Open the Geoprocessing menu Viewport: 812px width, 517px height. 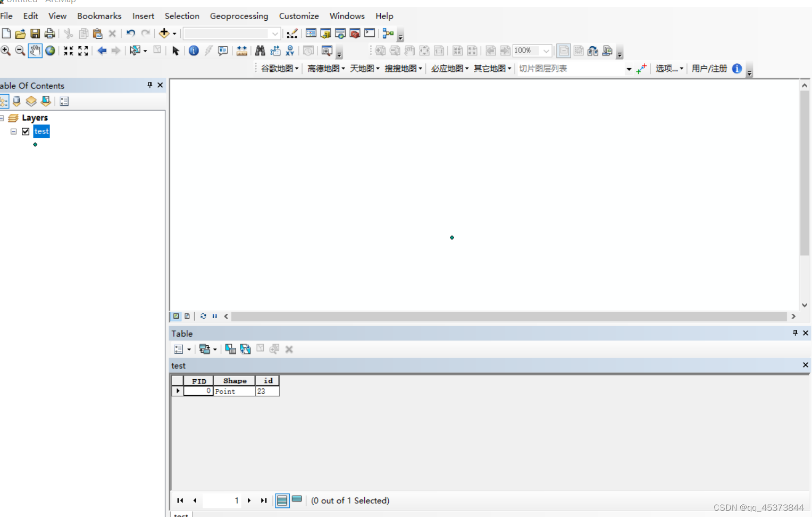point(239,16)
